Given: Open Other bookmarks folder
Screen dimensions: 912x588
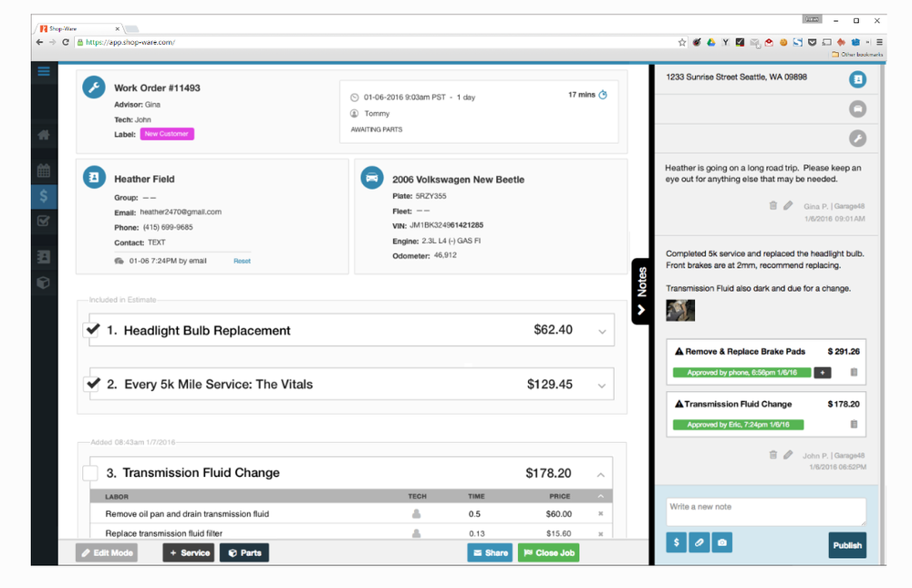Looking at the screenshot, I should pyautogui.click(x=858, y=54).
